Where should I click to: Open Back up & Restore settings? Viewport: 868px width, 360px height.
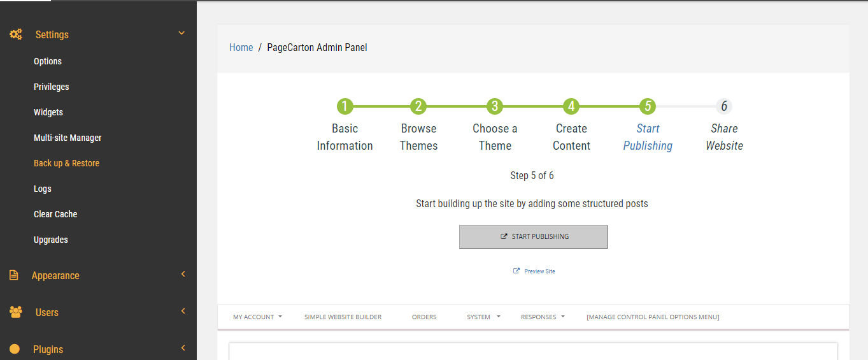tap(66, 163)
